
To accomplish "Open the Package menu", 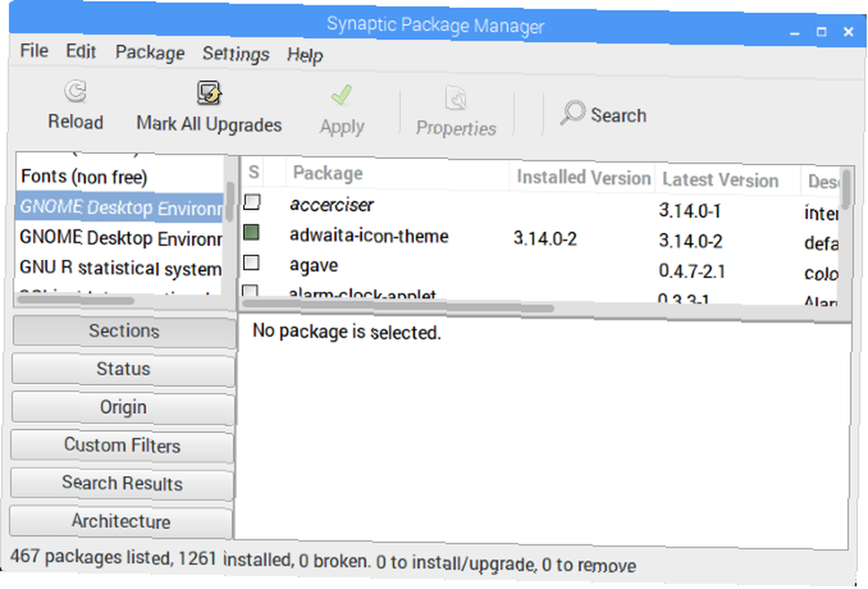I will (149, 53).
